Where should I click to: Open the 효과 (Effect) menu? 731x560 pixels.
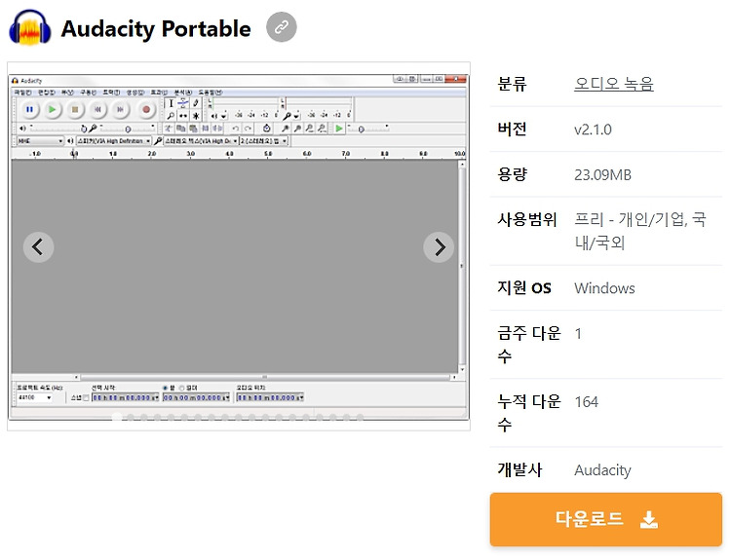[x=160, y=93]
